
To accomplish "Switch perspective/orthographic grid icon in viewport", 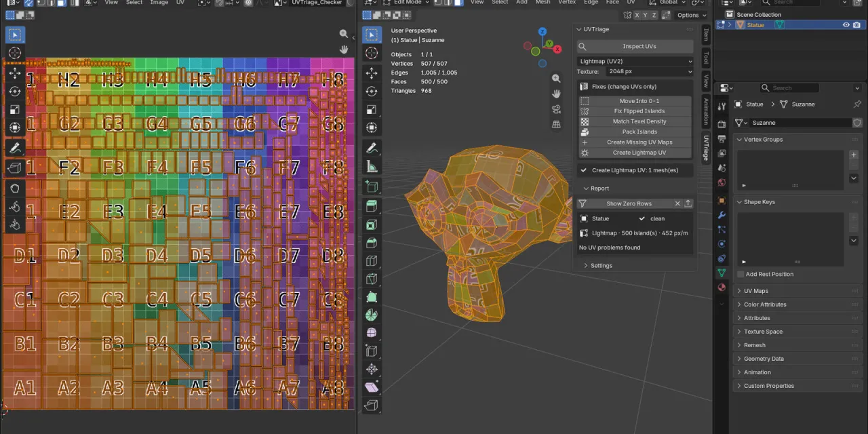I will pos(556,125).
